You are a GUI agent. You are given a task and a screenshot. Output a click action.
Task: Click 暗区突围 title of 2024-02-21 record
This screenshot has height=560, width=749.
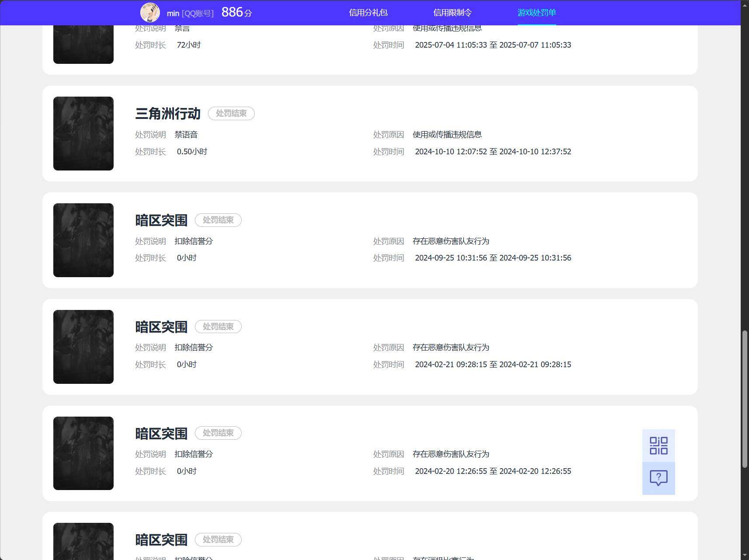(x=161, y=327)
